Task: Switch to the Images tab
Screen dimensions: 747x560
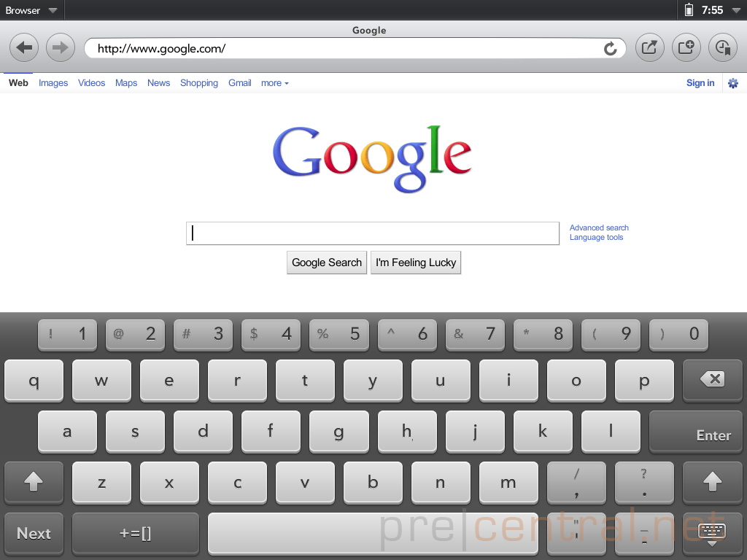Action: pyautogui.click(x=53, y=83)
